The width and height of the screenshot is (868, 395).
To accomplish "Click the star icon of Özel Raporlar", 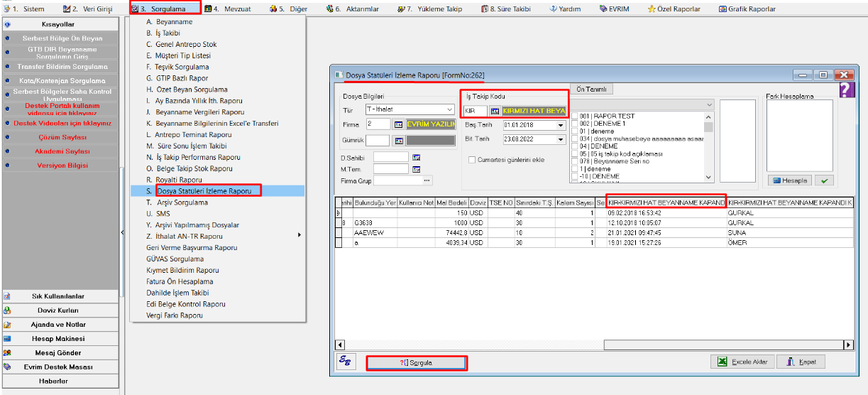I will 651,9.
